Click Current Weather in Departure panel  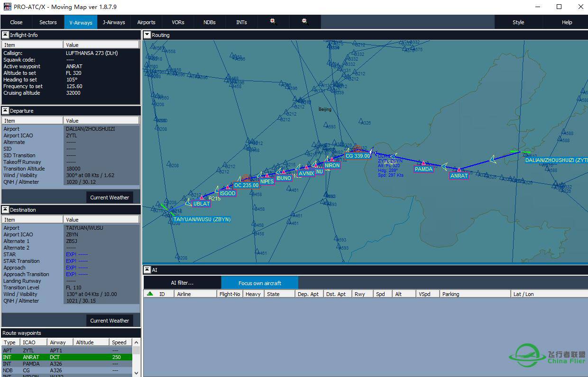click(x=110, y=197)
